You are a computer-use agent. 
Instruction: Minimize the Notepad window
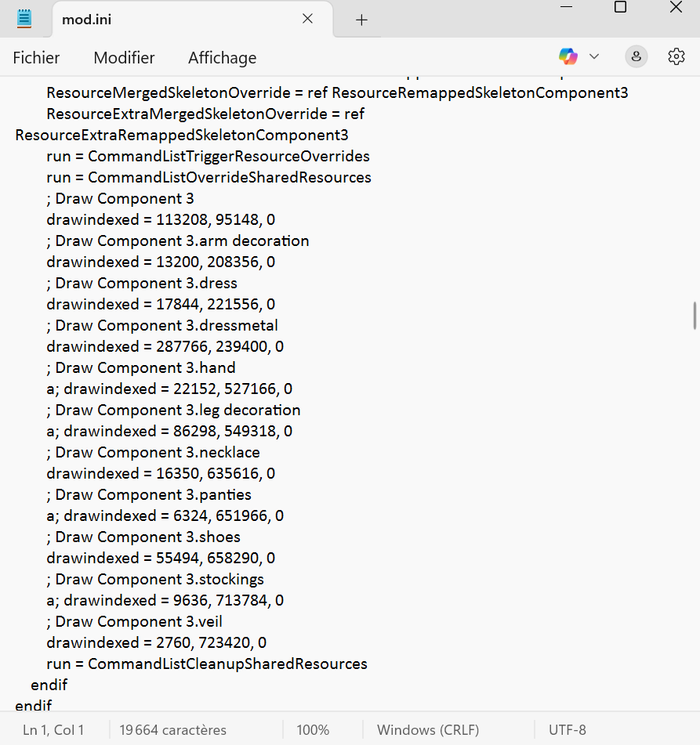click(x=566, y=7)
